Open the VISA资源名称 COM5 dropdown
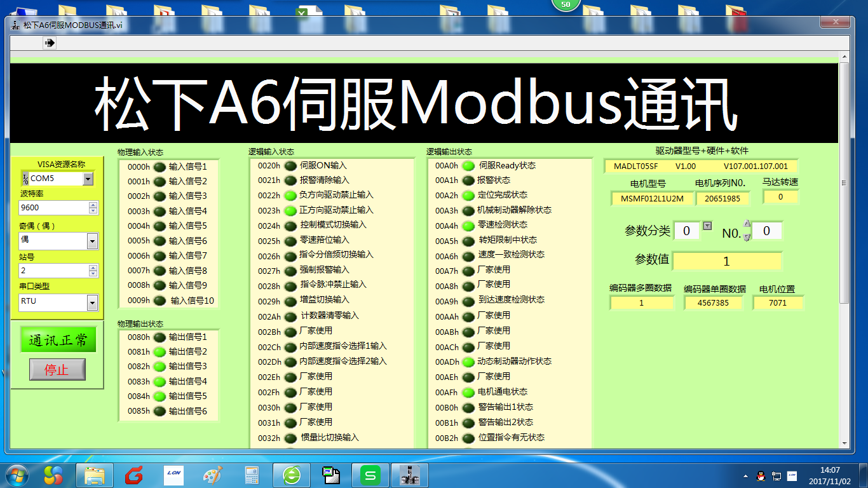The width and height of the screenshot is (868, 488). pos(88,179)
